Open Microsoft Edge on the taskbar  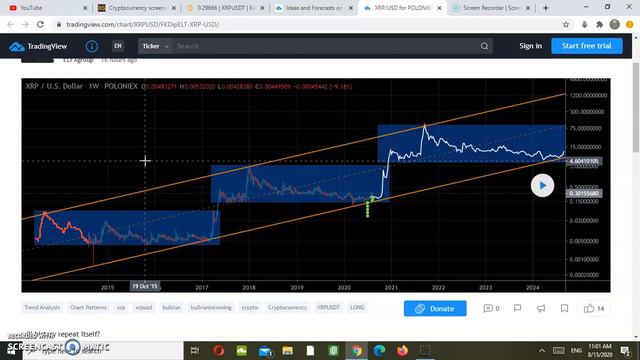click(x=380, y=351)
